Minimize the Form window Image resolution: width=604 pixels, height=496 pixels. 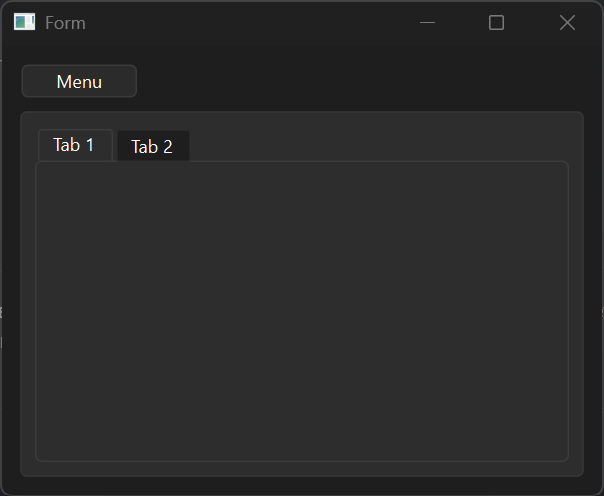[428, 23]
